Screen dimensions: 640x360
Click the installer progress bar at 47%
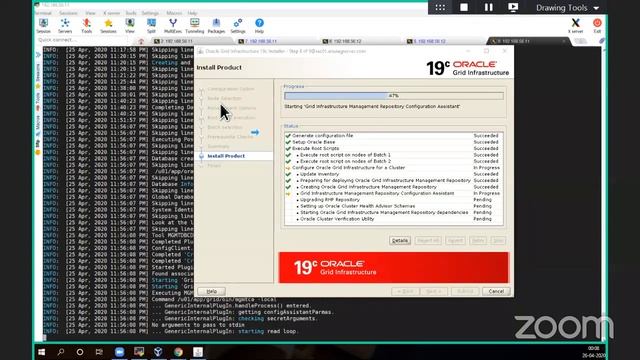[x=393, y=96]
